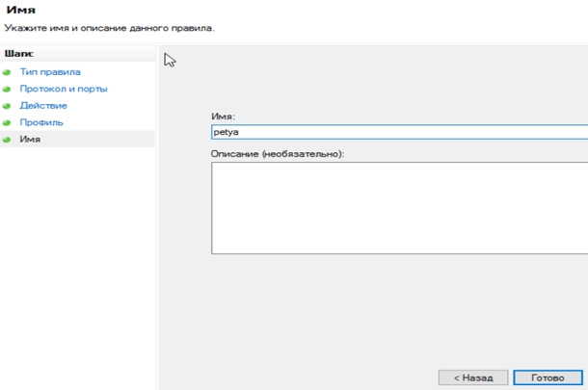The height and width of the screenshot is (390, 588).
Task: Click the Описание (необязательно) label
Action: (x=277, y=153)
